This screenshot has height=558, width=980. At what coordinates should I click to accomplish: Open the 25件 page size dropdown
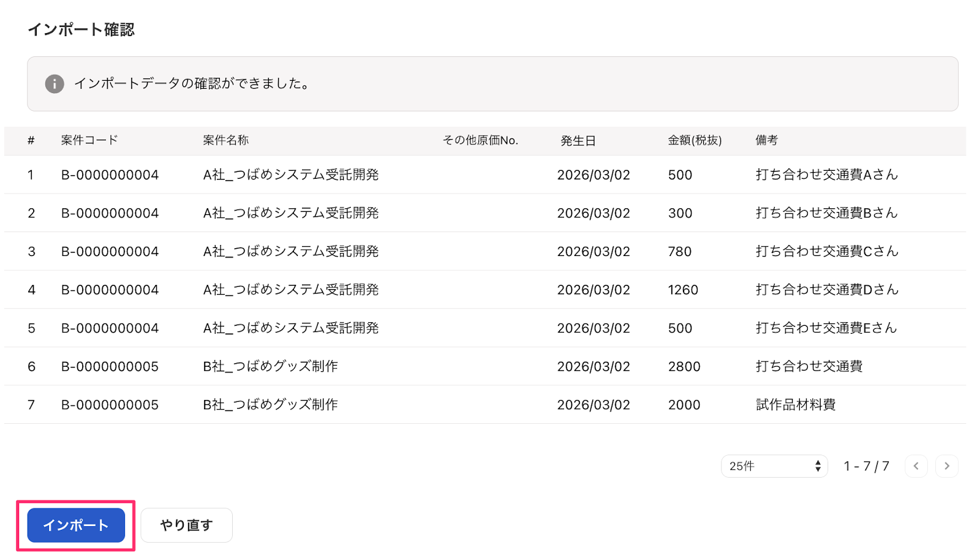(774, 466)
